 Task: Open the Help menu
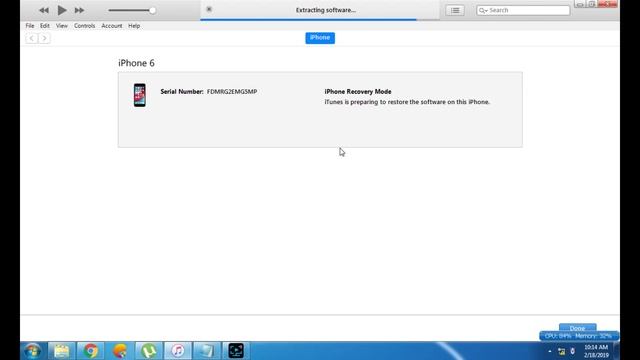tap(134, 26)
